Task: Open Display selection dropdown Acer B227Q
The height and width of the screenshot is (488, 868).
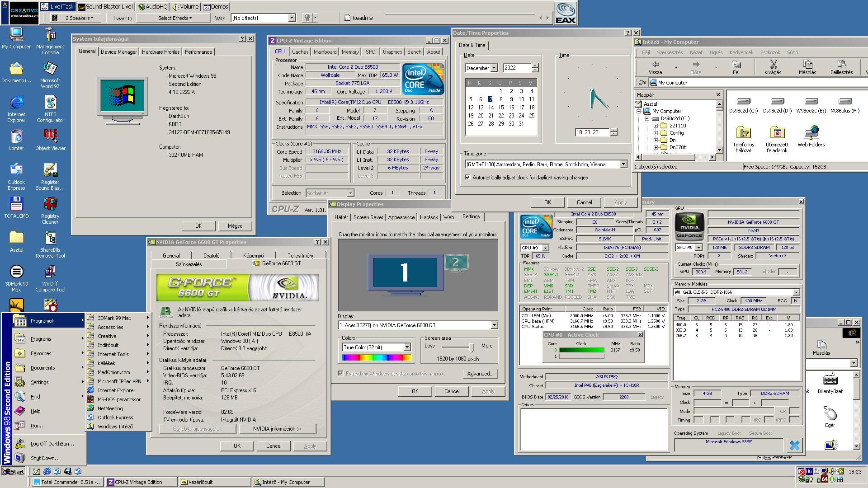Action: (x=494, y=325)
